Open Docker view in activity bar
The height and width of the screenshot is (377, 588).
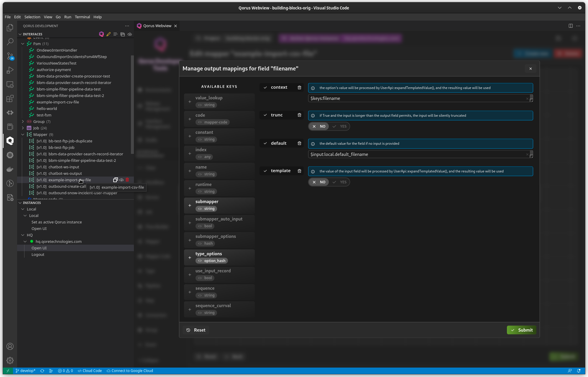[x=10, y=169]
